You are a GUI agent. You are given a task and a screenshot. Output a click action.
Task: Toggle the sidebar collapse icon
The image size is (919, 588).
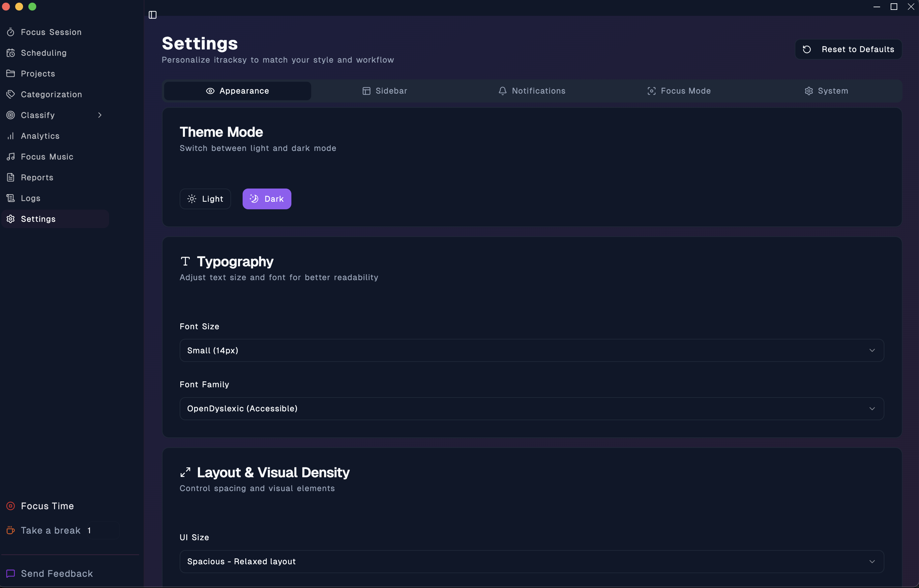click(x=153, y=15)
